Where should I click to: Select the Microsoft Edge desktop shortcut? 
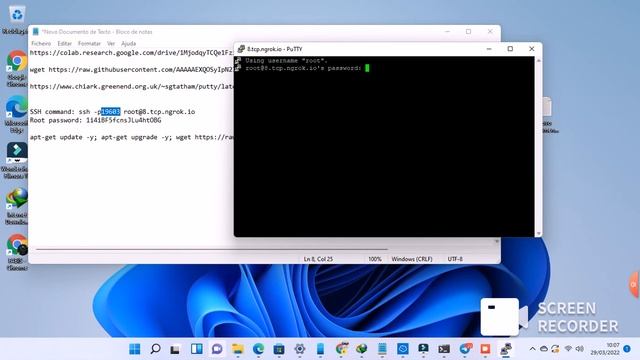(17, 114)
